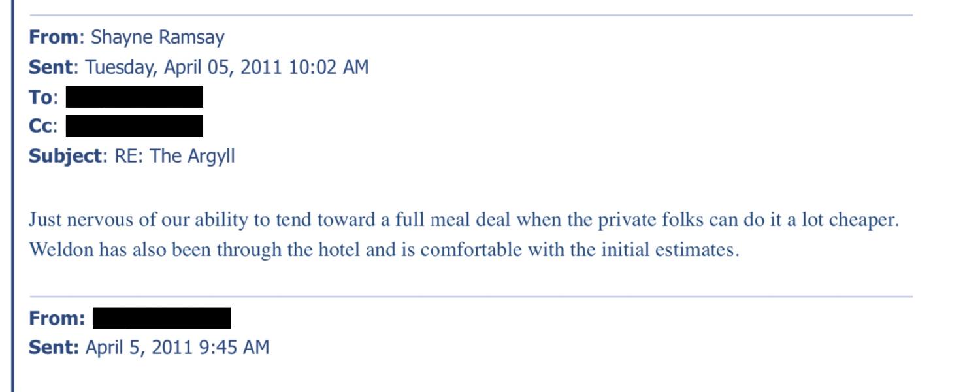980x392 pixels.
Task: Select the bold To label
Action: tap(41, 97)
